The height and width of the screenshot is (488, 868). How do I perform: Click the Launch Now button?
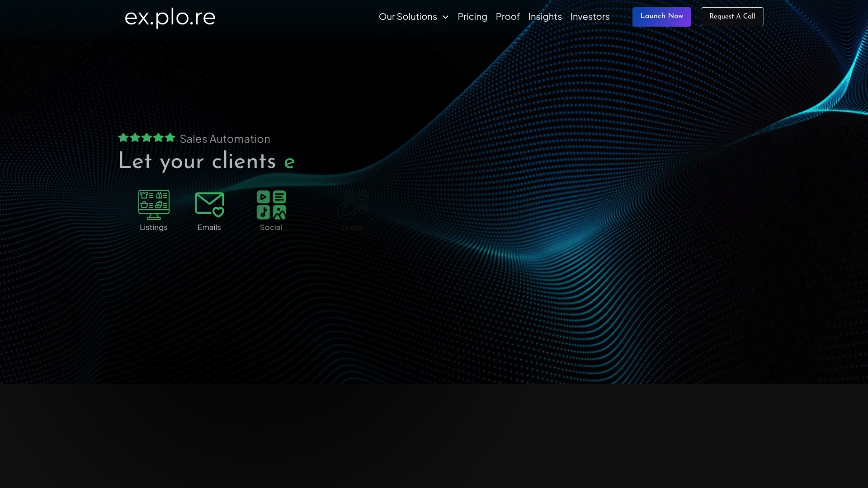pyautogui.click(x=661, y=17)
